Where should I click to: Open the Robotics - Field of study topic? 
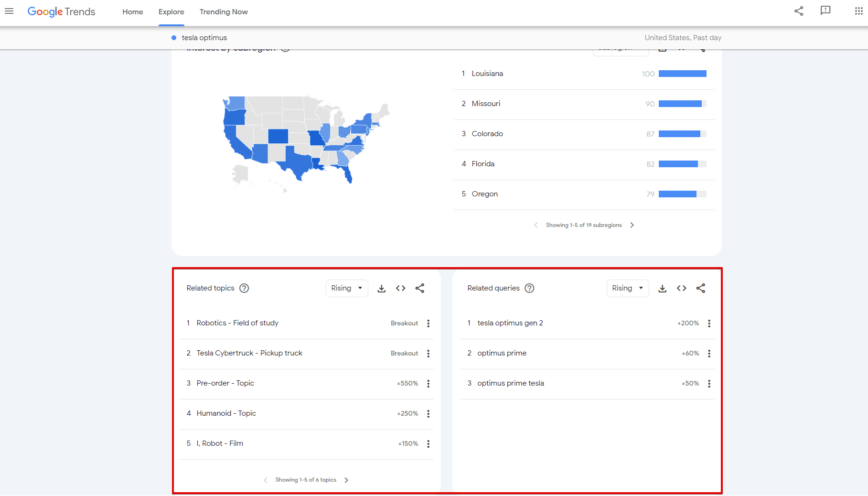tap(237, 323)
